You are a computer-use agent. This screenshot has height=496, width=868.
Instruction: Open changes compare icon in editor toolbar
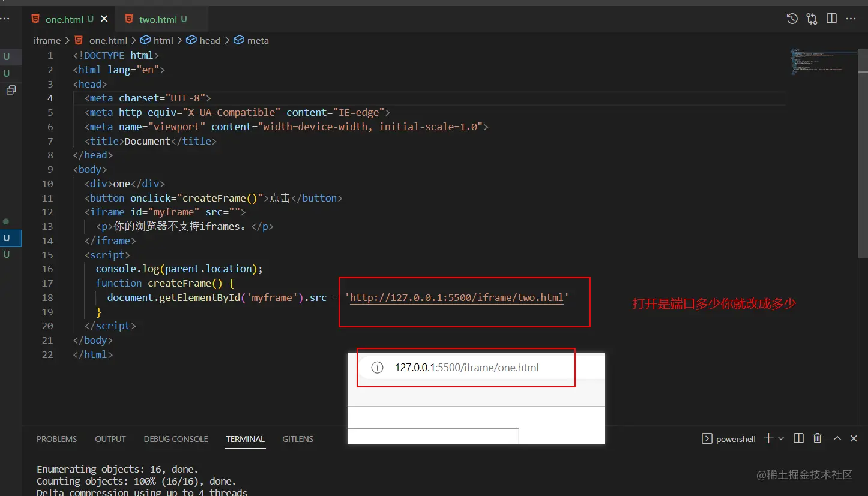tap(812, 19)
